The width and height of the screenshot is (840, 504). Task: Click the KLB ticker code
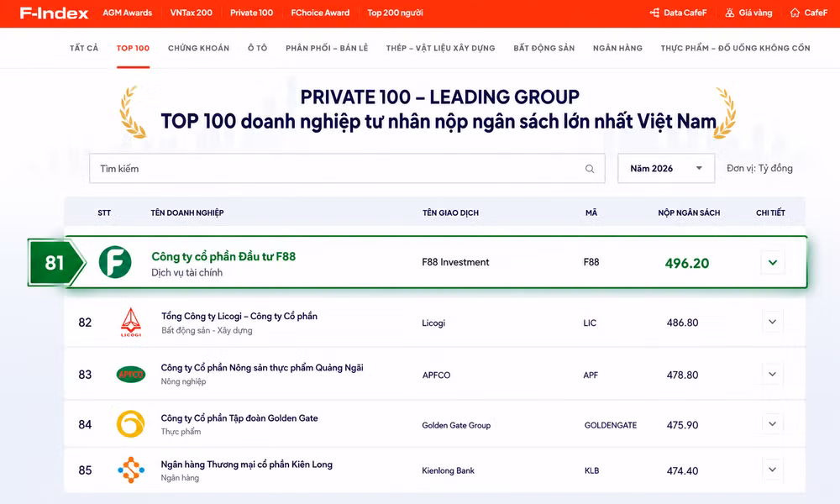[592, 470]
